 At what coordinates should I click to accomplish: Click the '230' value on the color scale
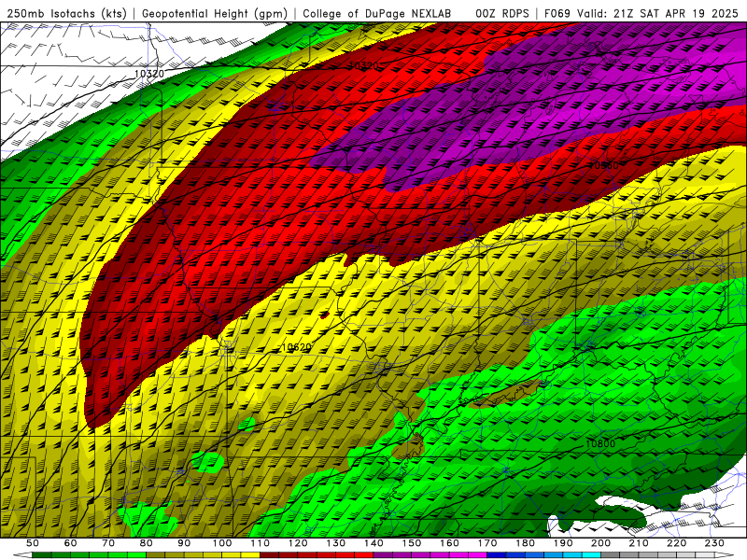[714, 543]
